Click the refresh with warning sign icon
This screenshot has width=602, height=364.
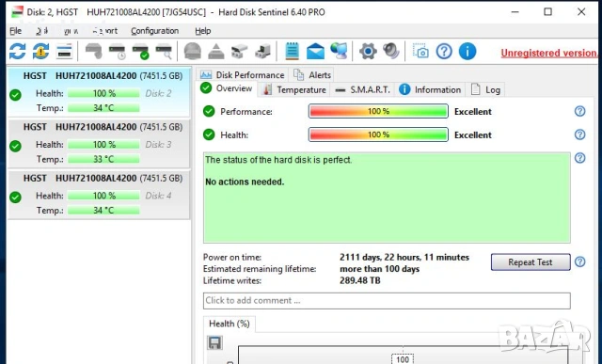(41, 51)
